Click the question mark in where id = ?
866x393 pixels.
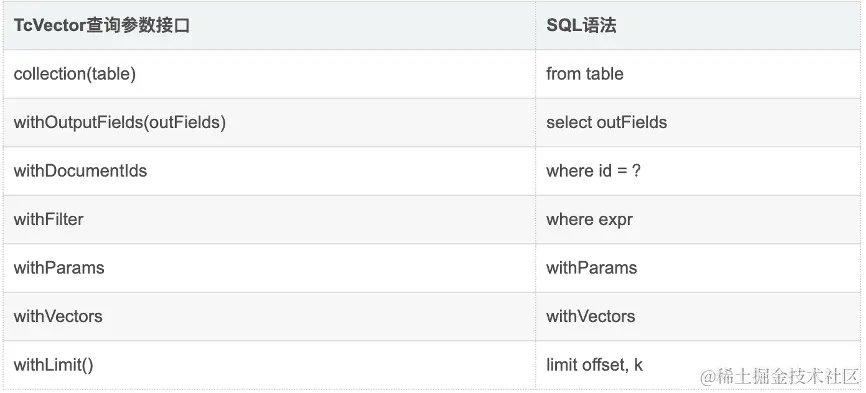click(x=636, y=171)
